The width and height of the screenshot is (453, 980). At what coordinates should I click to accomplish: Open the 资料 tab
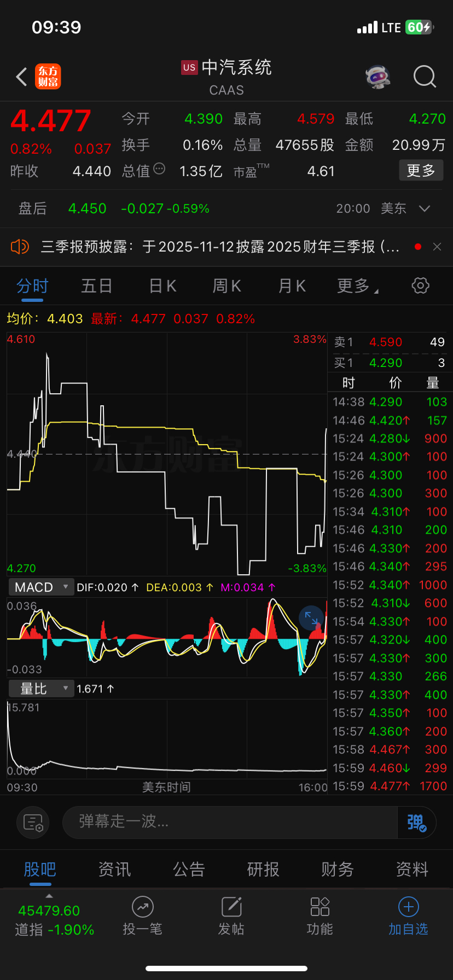tap(412, 869)
